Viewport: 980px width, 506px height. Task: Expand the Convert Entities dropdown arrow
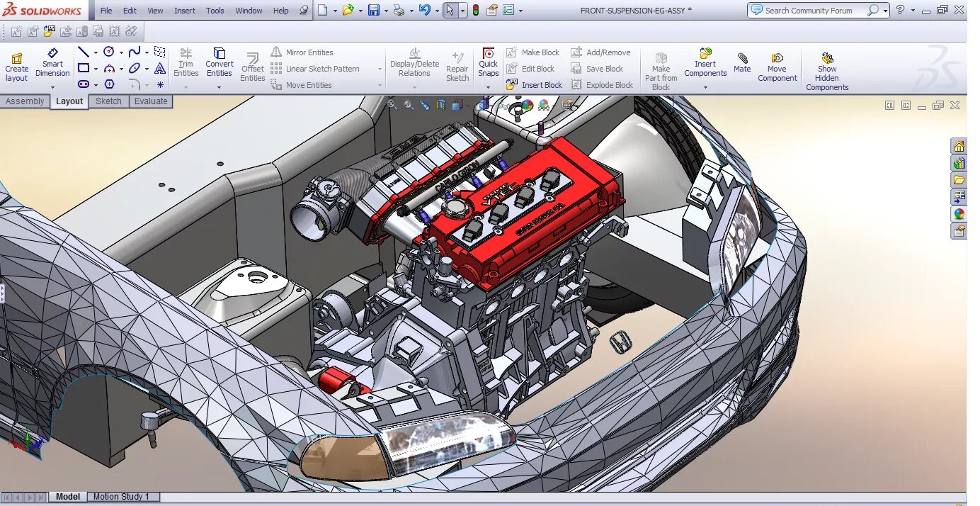pyautogui.click(x=219, y=88)
